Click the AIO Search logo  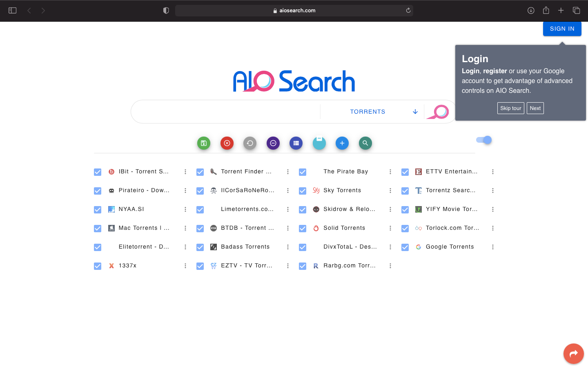[x=294, y=81]
